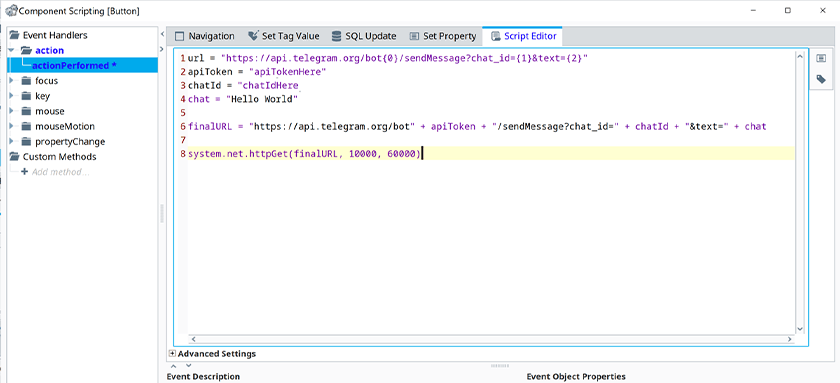Screen dimensions: 840x383
Task: Select the Event Handlers root node
Action: (x=55, y=35)
